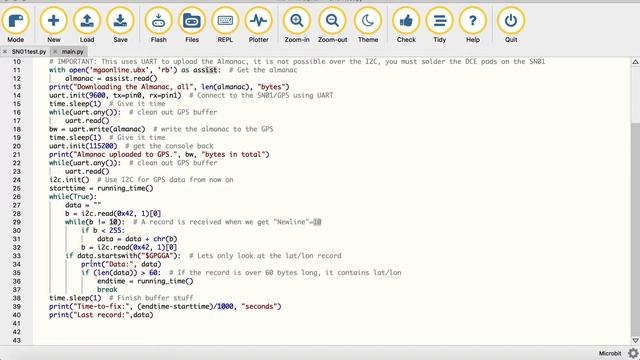Click the 'while(b != 10):' condition
Screen dimensions: 640x360
click(95, 222)
